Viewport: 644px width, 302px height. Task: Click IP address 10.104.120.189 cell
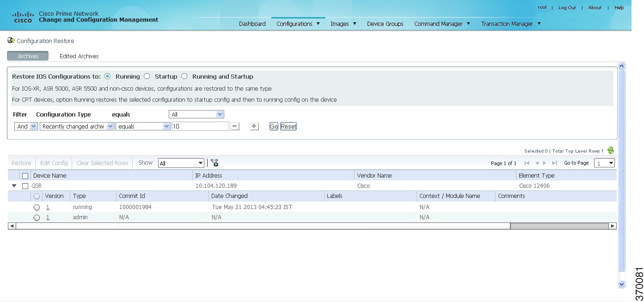click(216, 186)
